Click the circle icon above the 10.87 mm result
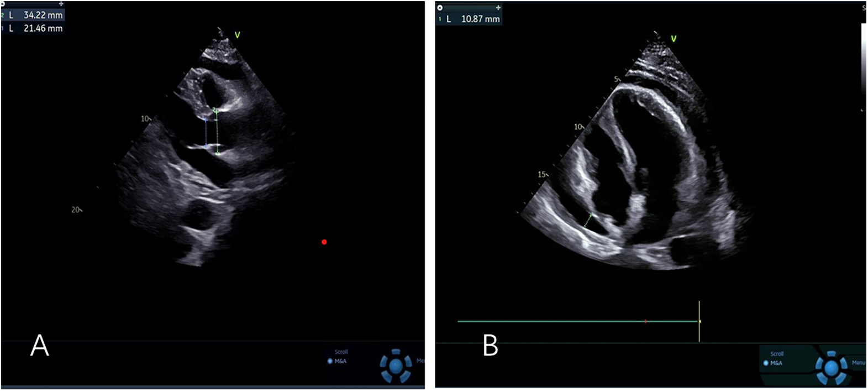868x391 pixels. (440, 8)
